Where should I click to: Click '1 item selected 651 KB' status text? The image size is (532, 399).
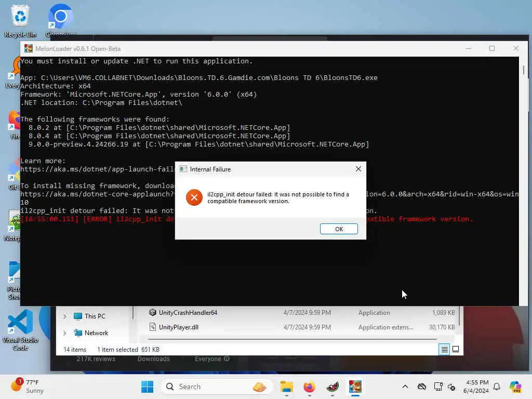point(128,350)
